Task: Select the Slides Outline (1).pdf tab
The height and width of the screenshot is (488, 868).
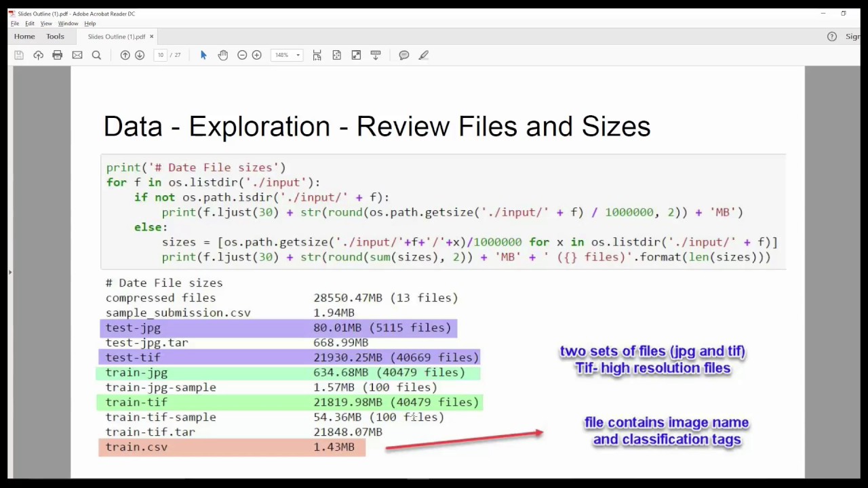Action: pos(116,37)
